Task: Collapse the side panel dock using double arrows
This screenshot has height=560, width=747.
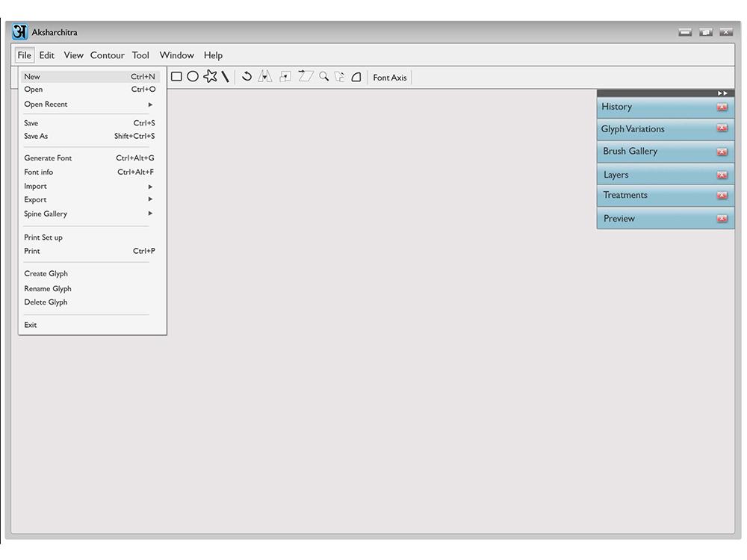Action: tap(722, 93)
